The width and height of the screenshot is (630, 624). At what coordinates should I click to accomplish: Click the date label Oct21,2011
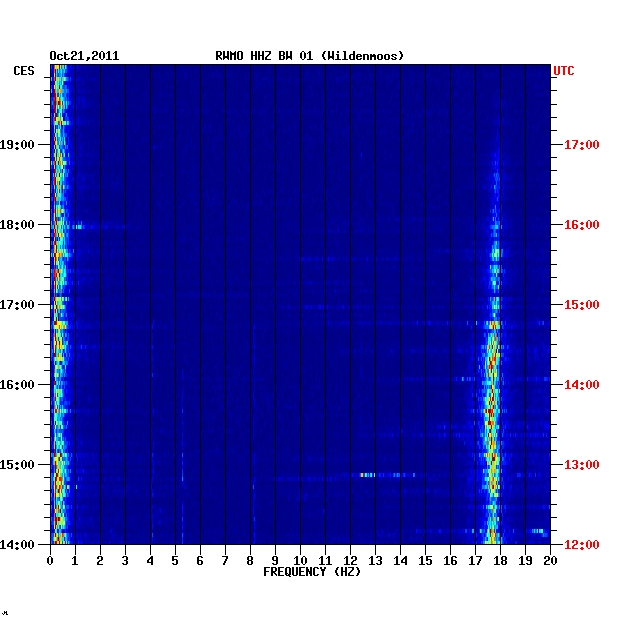pyautogui.click(x=84, y=56)
